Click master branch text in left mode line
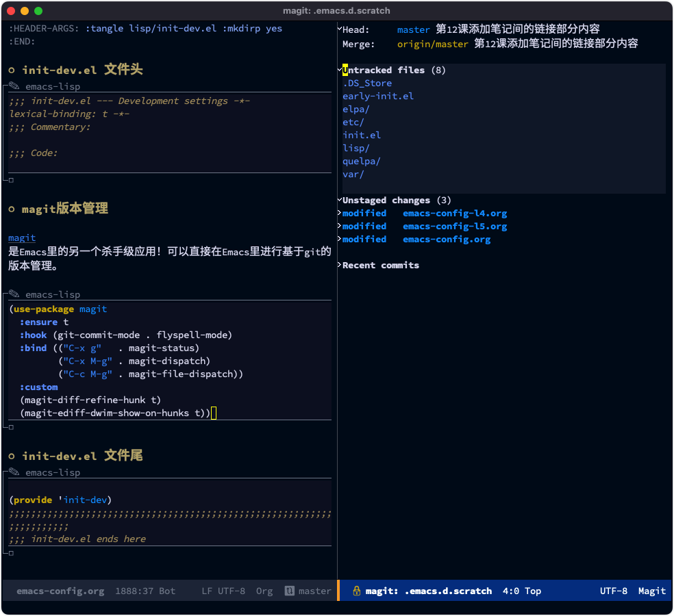The image size is (674, 616). [314, 591]
